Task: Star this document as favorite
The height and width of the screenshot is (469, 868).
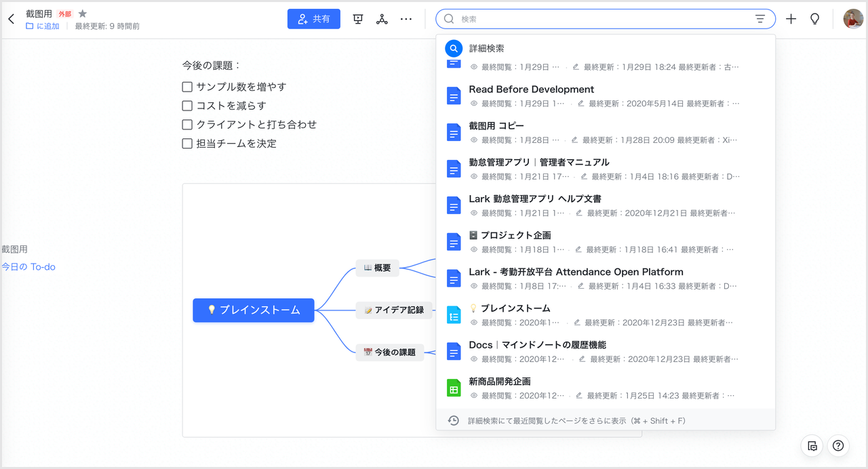Action: tap(83, 14)
